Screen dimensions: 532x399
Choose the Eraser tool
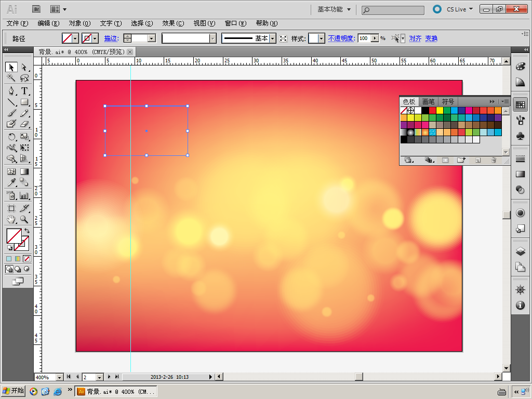point(24,124)
